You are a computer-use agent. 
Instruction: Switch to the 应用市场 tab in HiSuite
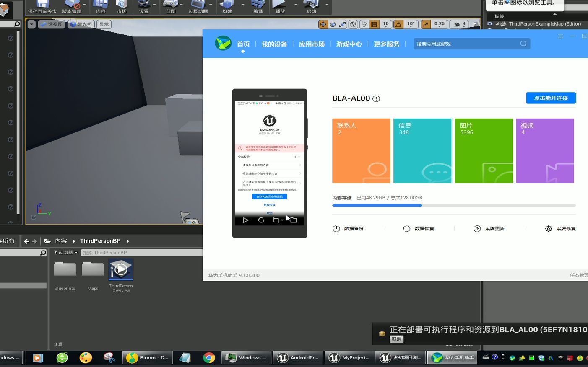tap(312, 44)
